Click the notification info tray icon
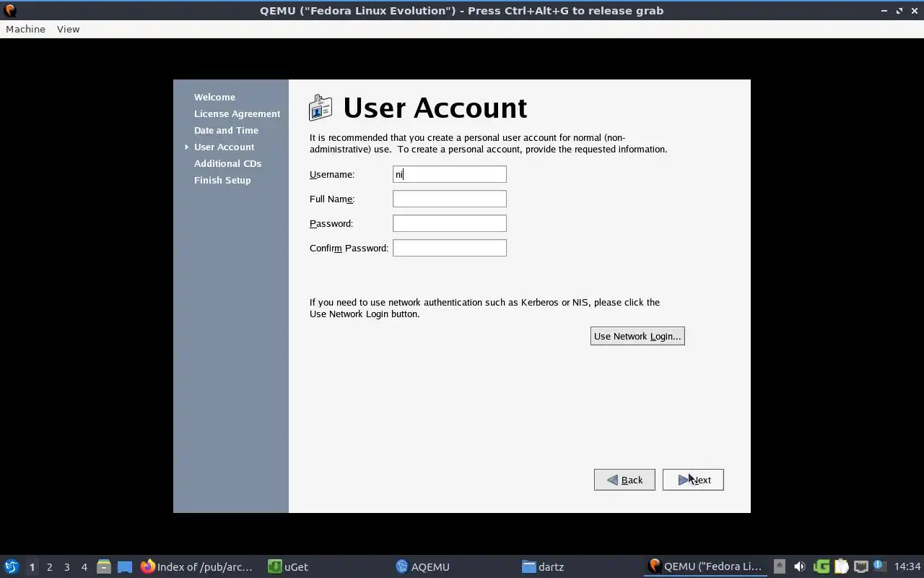Screen dimensions: 924x578 [879, 566]
